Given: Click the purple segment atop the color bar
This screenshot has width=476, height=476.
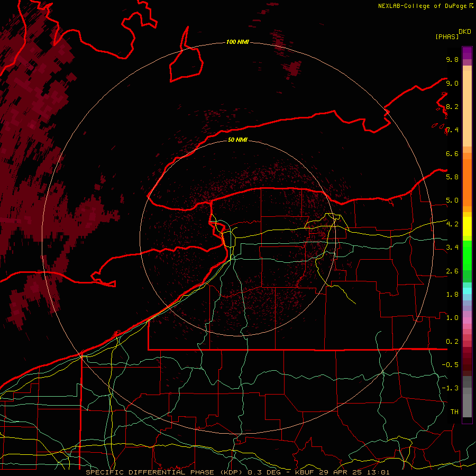Looking at the screenshot, I should click(x=467, y=53).
